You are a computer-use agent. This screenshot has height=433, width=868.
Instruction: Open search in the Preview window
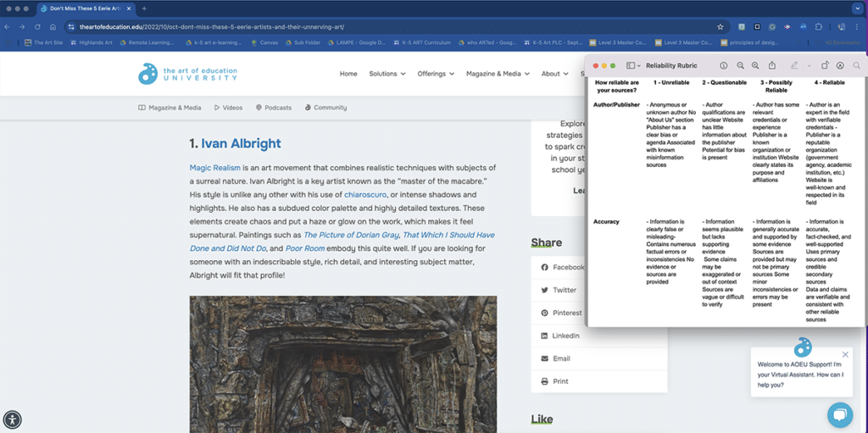coord(856,65)
